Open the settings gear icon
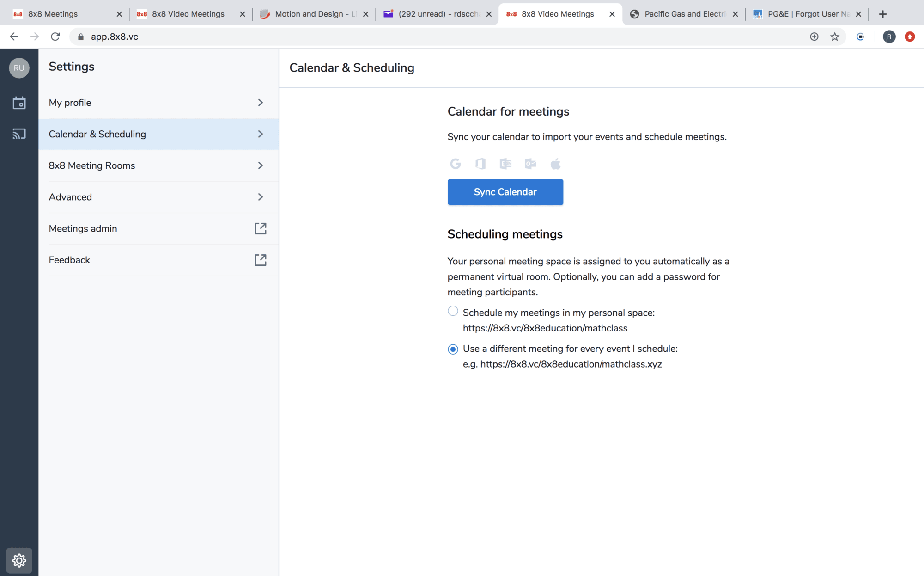This screenshot has width=924, height=576. [x=19, y=560]
